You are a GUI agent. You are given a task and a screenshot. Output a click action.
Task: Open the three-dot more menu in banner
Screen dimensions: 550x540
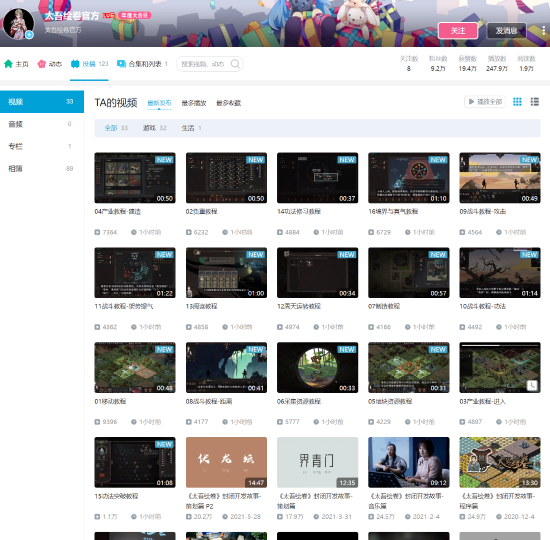tap(543, 31)
